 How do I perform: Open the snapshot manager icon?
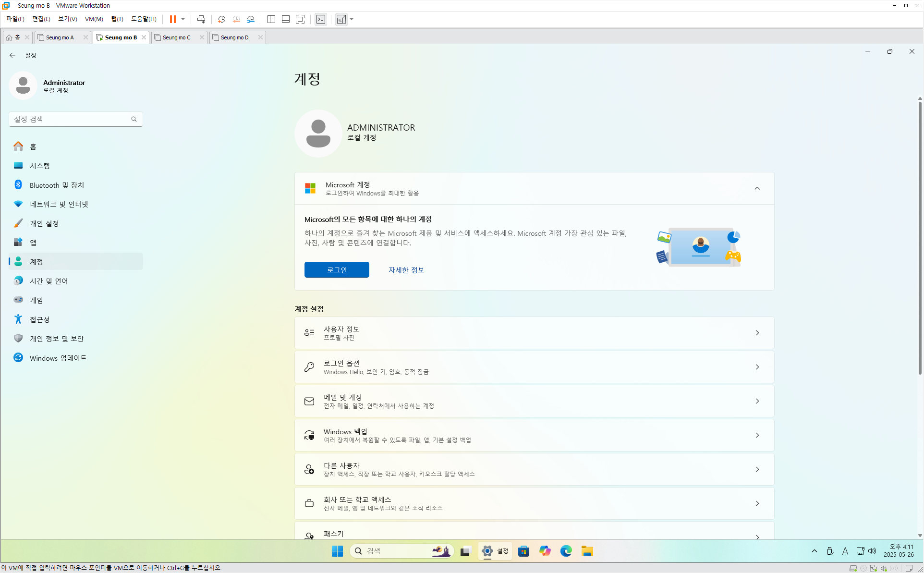pos(251,19)
